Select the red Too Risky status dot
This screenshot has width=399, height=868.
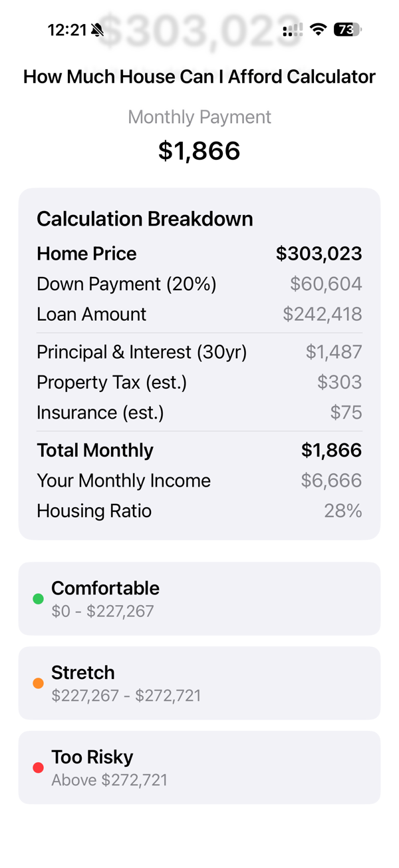click(38, 767)
